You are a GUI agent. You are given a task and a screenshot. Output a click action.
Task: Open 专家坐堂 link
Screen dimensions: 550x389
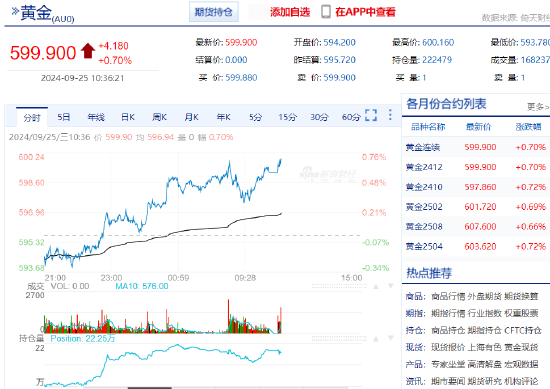tap(448, 364)
